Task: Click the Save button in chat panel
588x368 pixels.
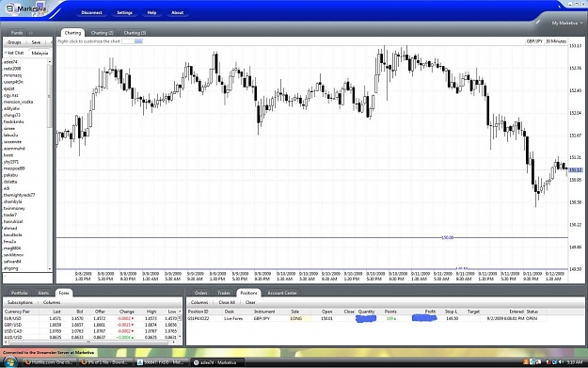Action: (x=36, y=42)
